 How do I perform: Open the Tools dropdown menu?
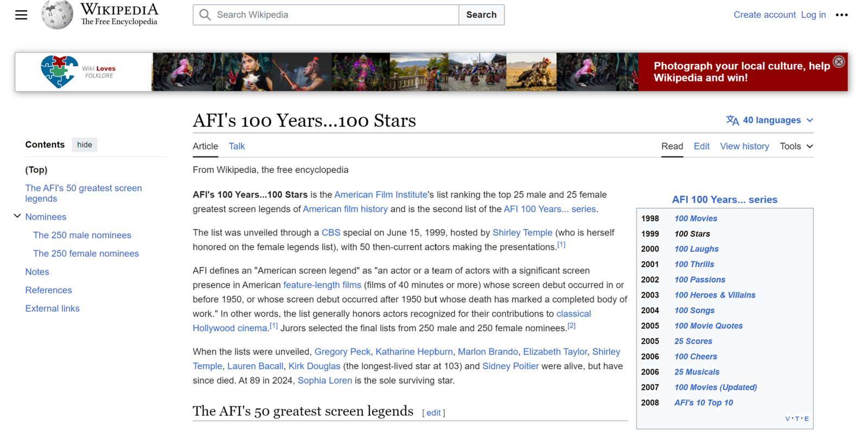click(x=796, y=146)
